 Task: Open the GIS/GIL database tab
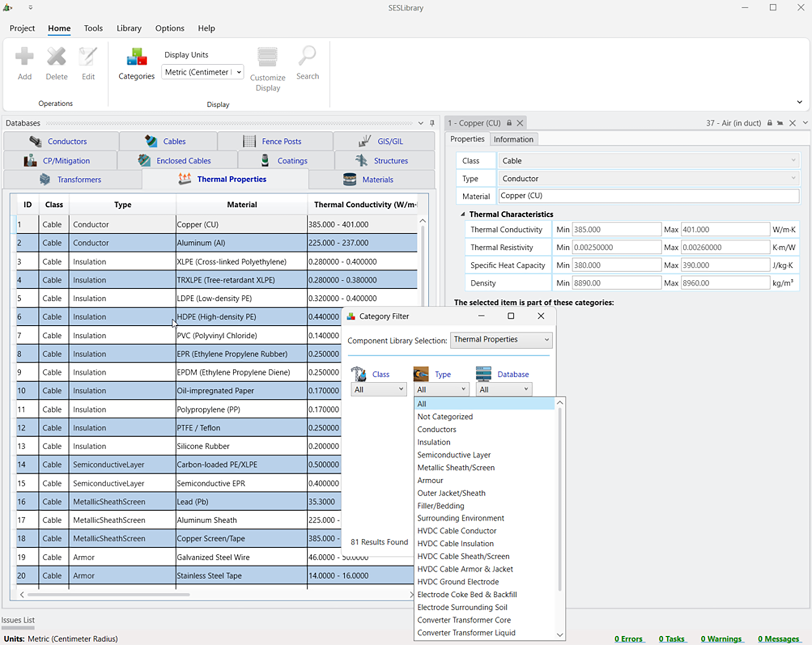pos(384,141)
